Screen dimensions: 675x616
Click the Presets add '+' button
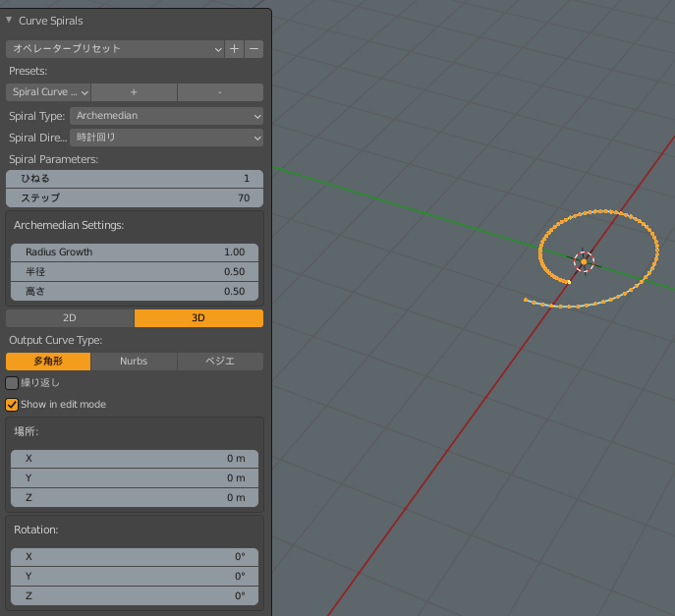pyautogui.click(x=134, y=92)
